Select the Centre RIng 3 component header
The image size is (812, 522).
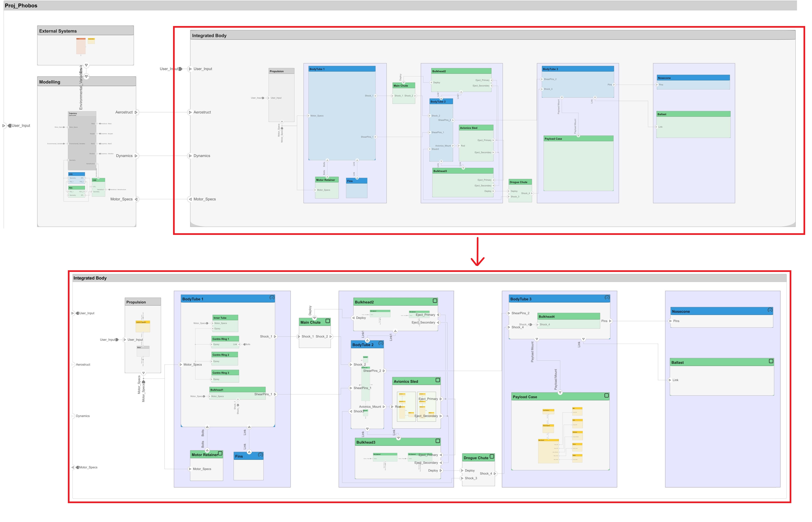(x=225, y=373)
